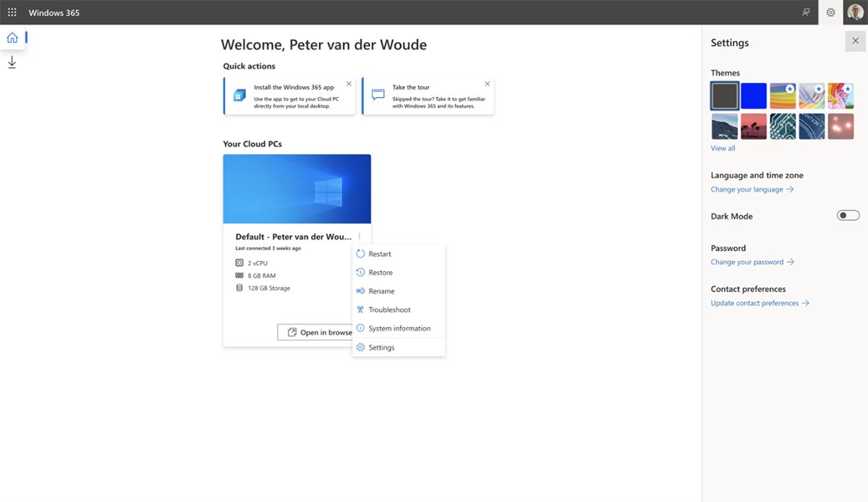Click the Change your language link

(748, 189)
